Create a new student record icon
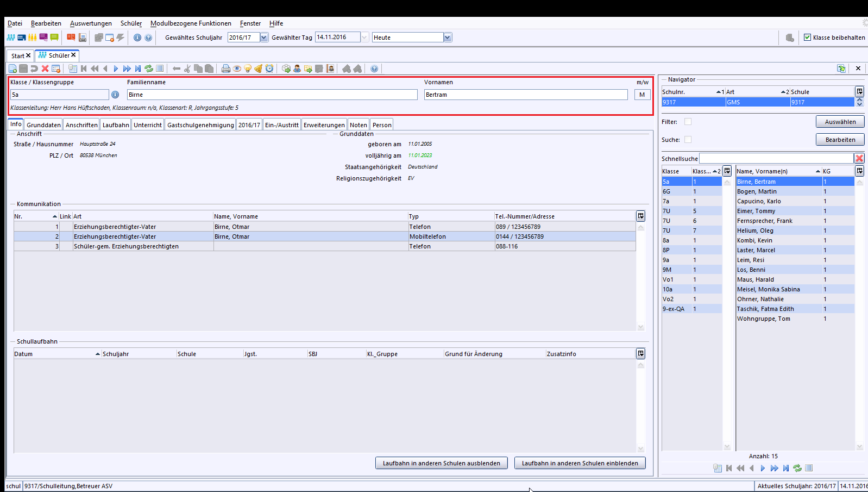 [x=12, y=68]
